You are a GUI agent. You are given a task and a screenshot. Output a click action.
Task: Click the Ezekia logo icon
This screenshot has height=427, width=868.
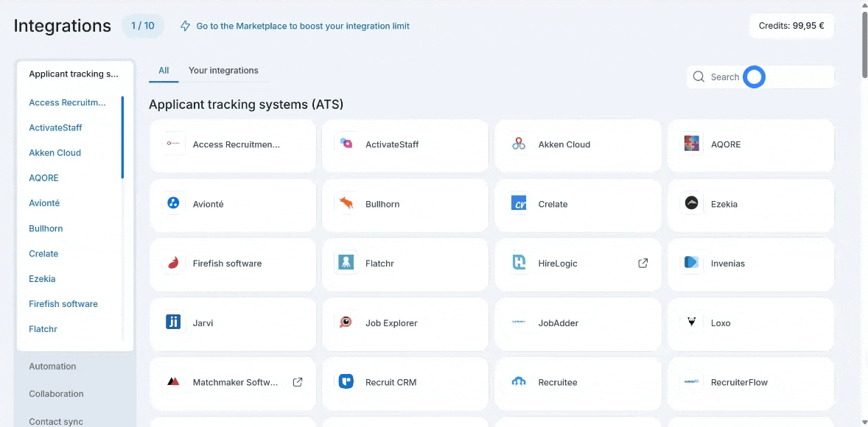tap(691, 203)
